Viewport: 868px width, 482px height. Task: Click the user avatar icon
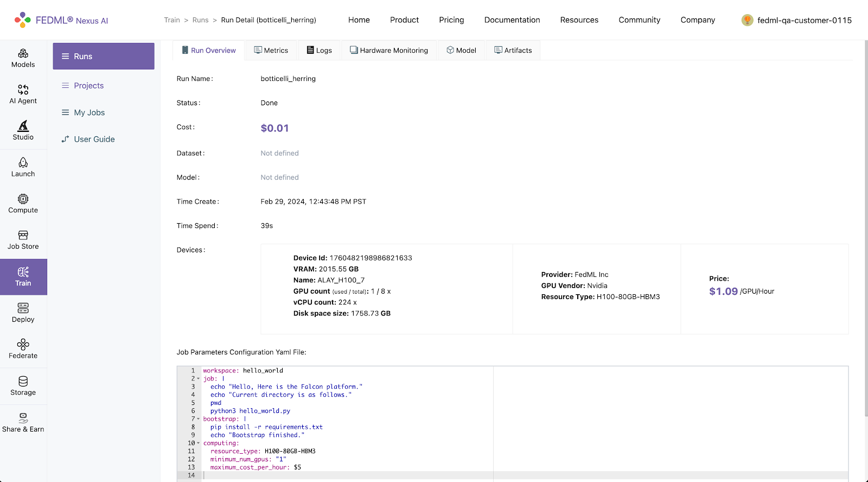pos(748,20)
